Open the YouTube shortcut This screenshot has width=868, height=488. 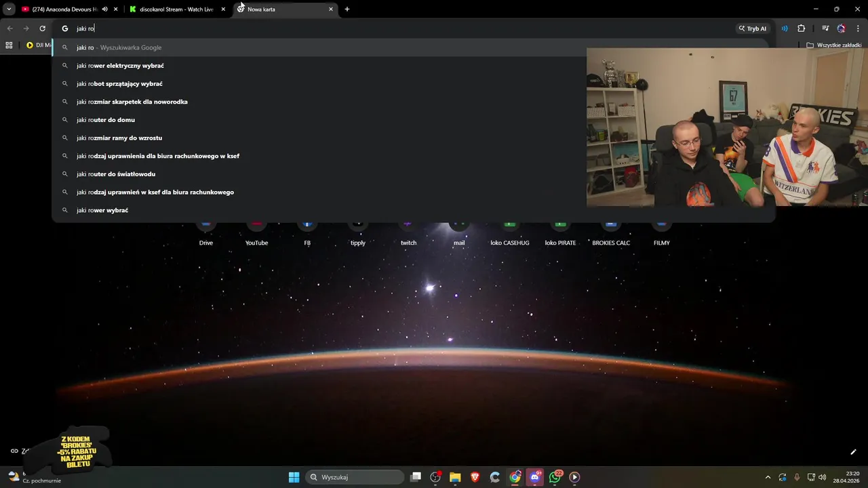[x=256, y=233]
